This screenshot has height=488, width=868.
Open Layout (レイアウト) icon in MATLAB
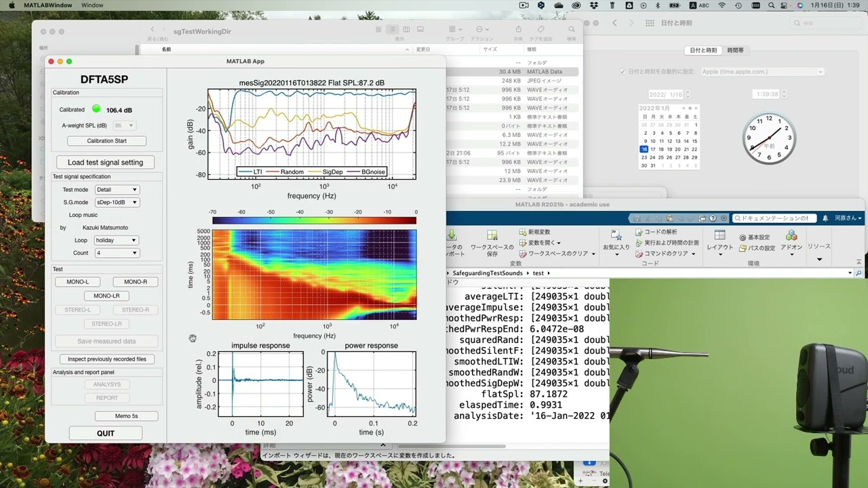point(719,235)
